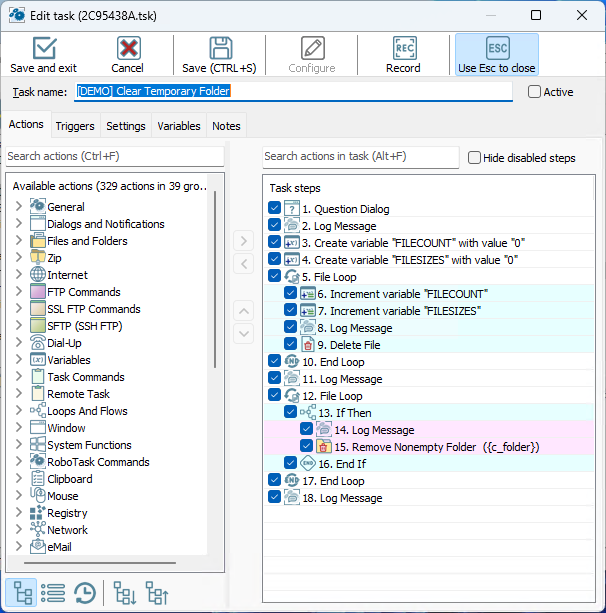Enable the Active checkbox
The width and height of the screenshot is (606, 613).
point(535,92)
